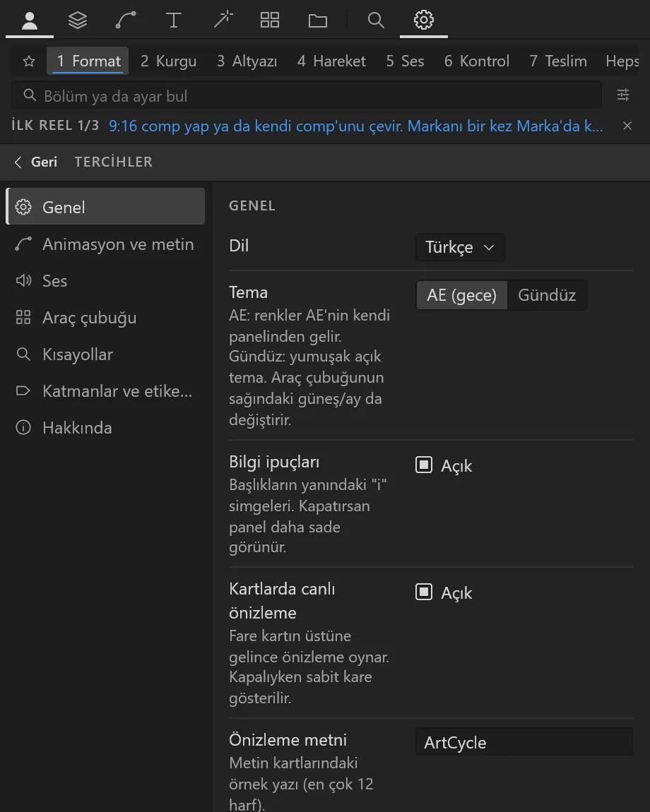Switch to the 4 Hareket tab
The image size is (650, 812).
coord(331,61)
